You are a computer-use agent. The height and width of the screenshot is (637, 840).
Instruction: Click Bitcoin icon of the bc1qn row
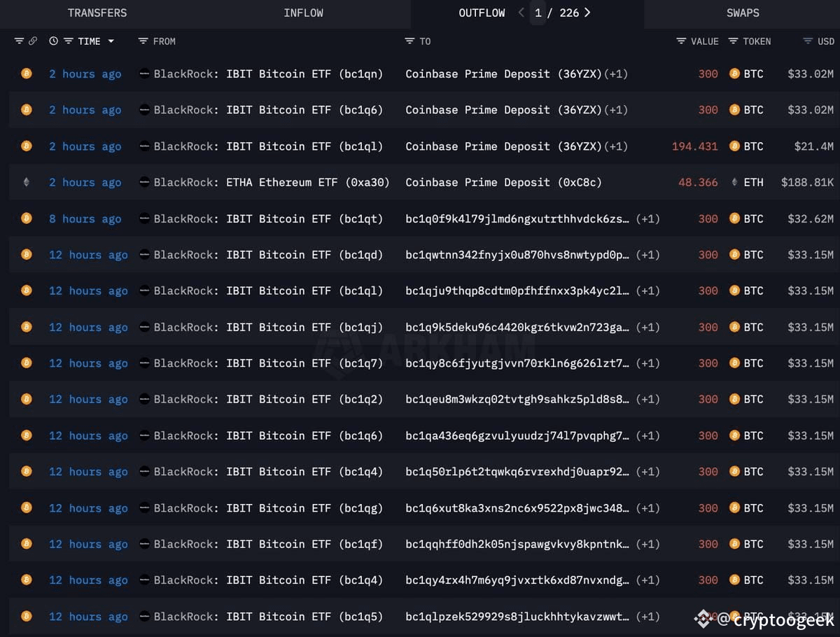pyautogui.click(x=26, y=73)
